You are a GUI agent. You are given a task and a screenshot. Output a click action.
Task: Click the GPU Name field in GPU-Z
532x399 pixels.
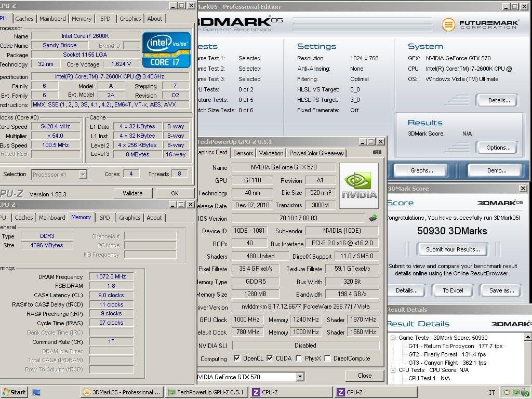[284, 167]
